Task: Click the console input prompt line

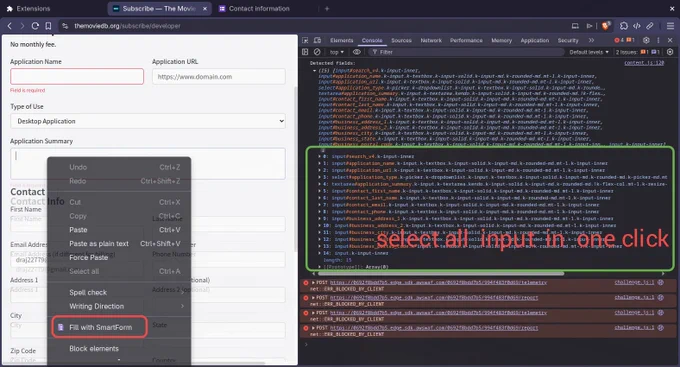Action: (x=489, y=344)
